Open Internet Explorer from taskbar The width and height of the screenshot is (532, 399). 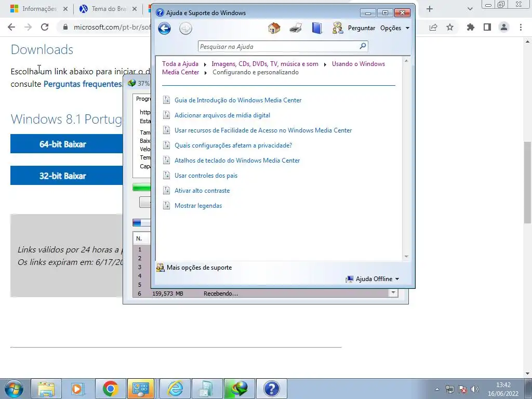175,389
